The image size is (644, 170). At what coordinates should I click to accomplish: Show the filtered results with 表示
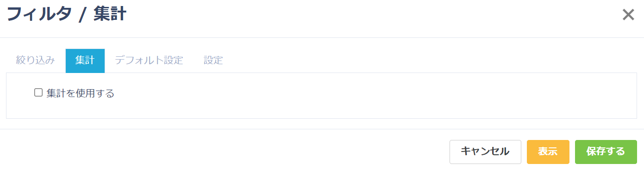(x=548, y=152)
